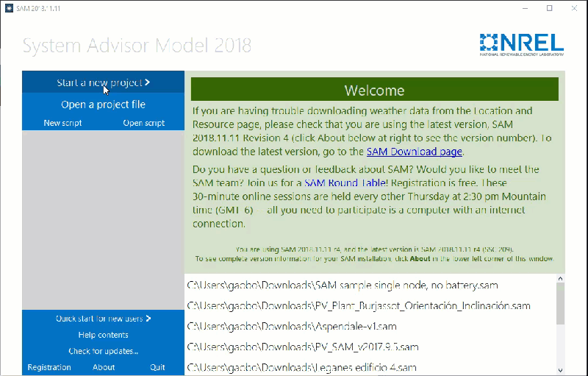588x376 pixels.
Task: Open a project file
Action: (103, 104)
